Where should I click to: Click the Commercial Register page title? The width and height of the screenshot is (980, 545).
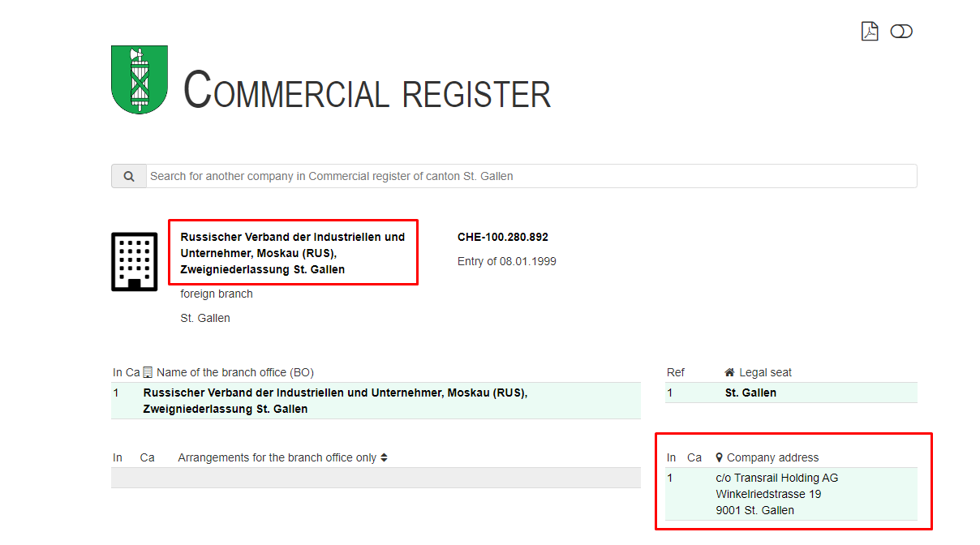pos(367,91)
